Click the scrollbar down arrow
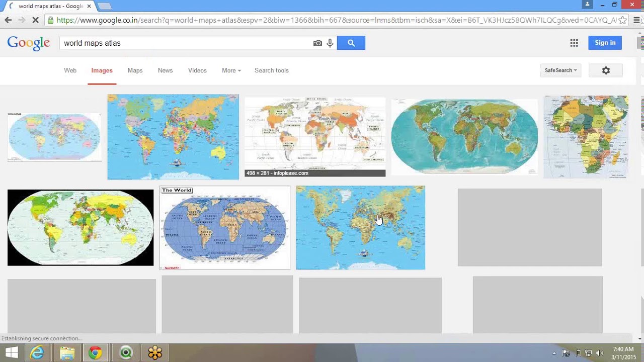 coord(640,338)
